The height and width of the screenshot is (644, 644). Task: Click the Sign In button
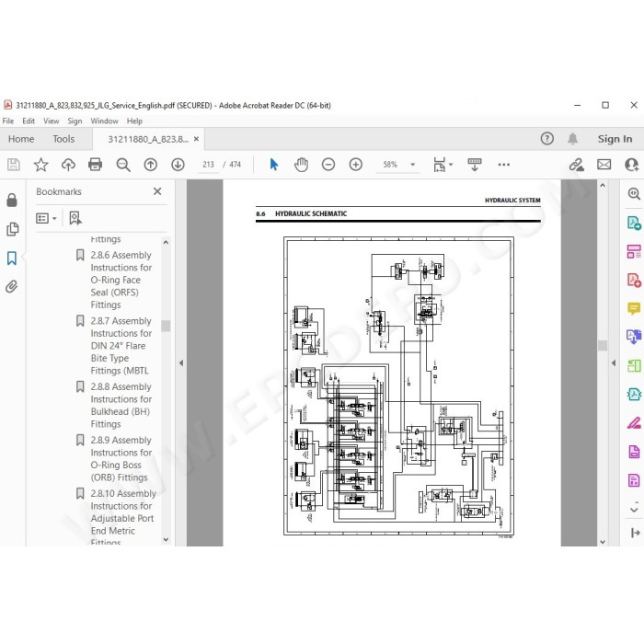pos(615,139)
